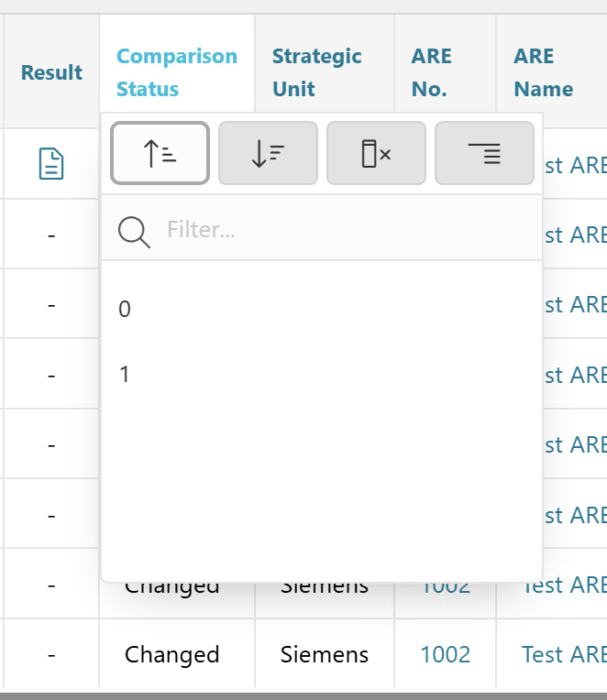Click the ARE No. column header
The image size is (607, 700).
pyautogui.click(x=431, y=72)
